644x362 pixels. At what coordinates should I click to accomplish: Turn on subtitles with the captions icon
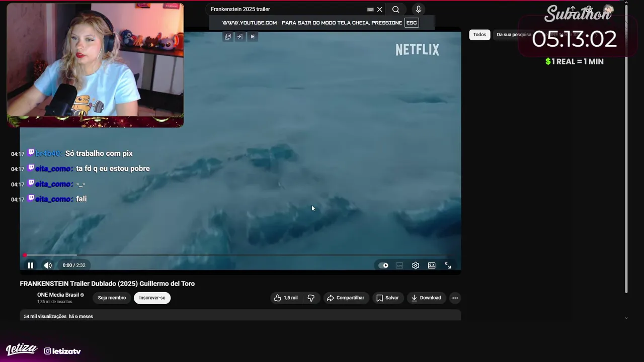click(399, 265)
